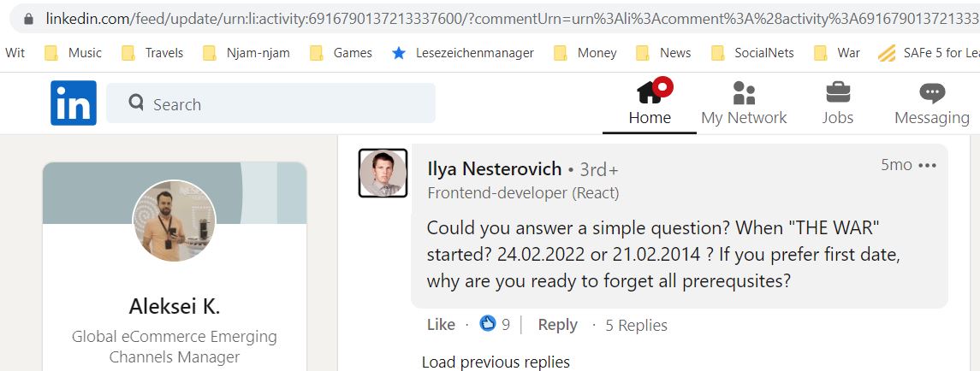Open the Home feed icon

tap(650, 92)
